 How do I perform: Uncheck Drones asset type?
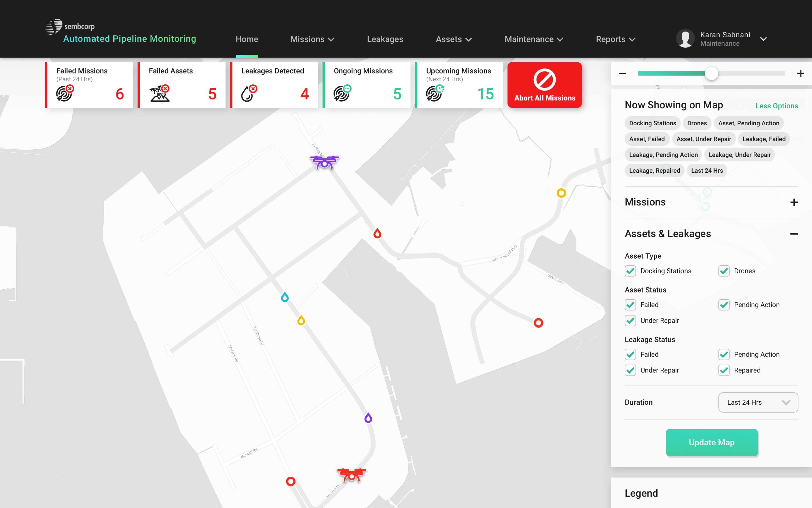724,271
